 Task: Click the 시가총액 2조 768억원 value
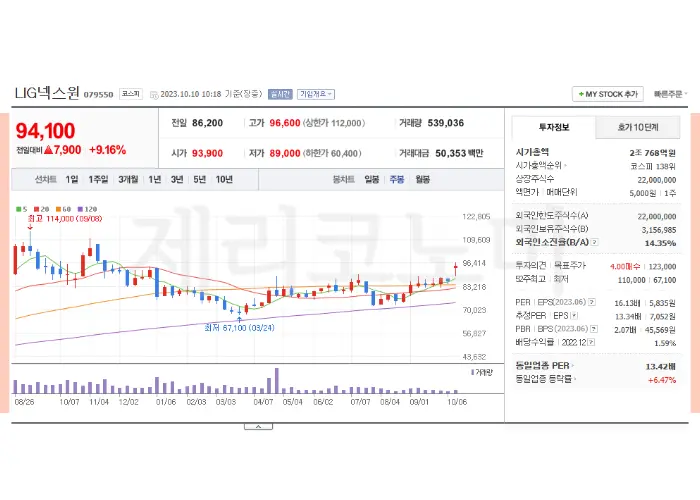click(x=652, y=153)
